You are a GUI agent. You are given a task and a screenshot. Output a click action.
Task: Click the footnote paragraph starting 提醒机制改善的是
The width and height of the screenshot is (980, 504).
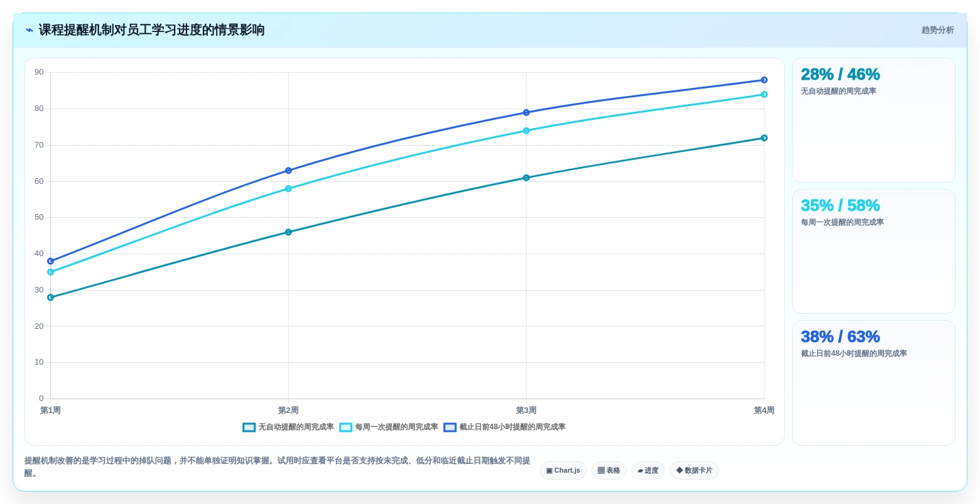click(x=277, y=467)
